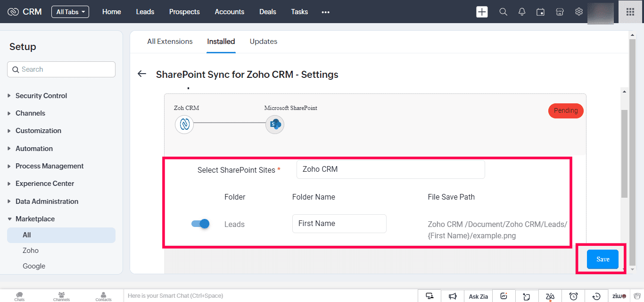The height and width of the screenshot is (302, 644).
Task: Open the chat bubbles icon at bottom right
Action: [636, 296]
